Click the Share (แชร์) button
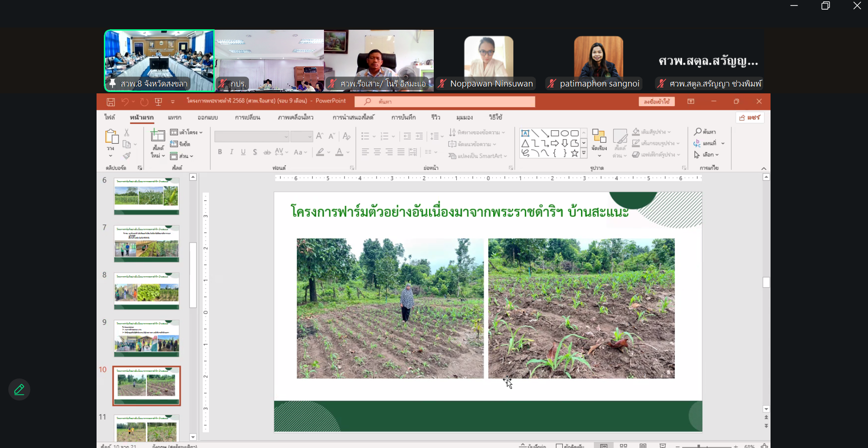 coord(750,118)
